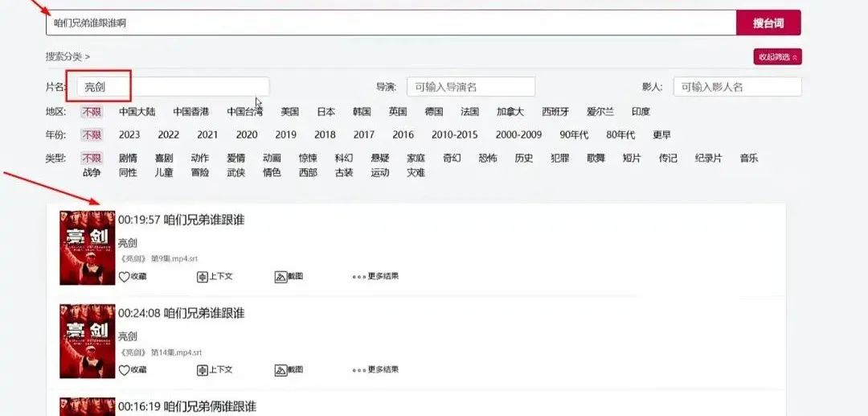Open 更多结果 for the 00:24:08 result
868x416 pixels.
click(x=375, y=369)
